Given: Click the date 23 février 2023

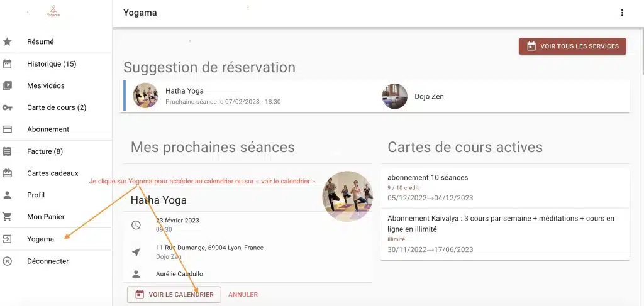Looking at the screenshot, I should pos(177,221).
